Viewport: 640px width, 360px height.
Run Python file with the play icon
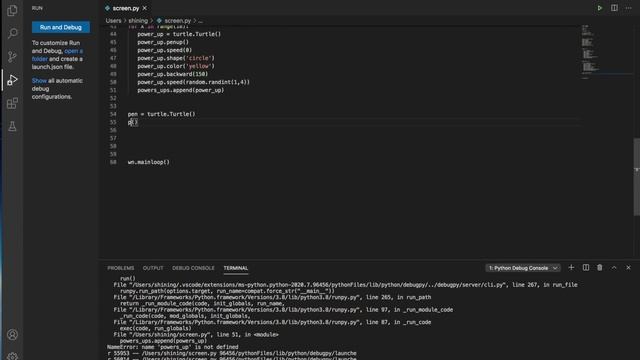(x=600, y=8)
